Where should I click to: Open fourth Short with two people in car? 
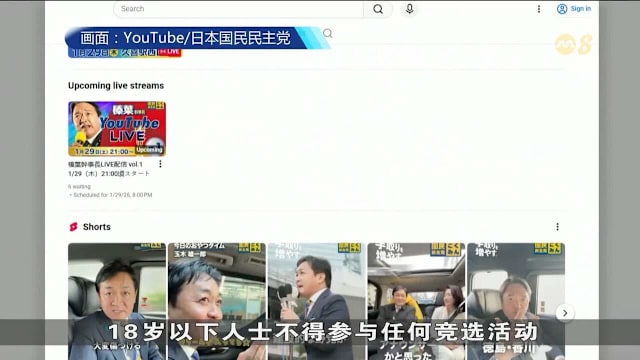pyautogui.click(x=416, y=301)
